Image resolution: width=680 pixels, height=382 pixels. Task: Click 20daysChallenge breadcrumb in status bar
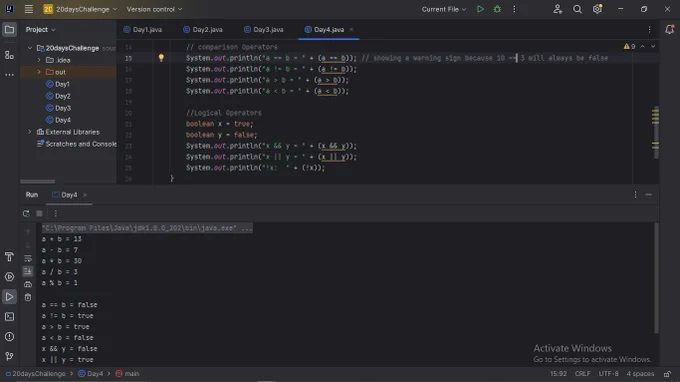point(36,374)
